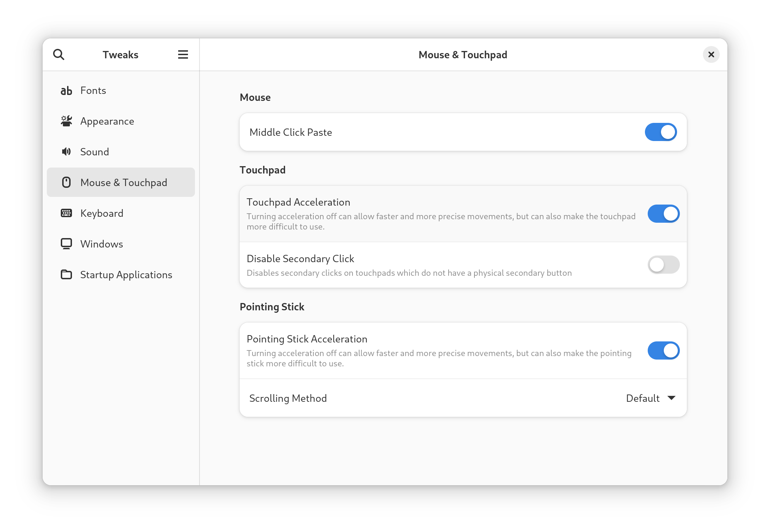Click the Scrolling Method row label

coord(288,398)
